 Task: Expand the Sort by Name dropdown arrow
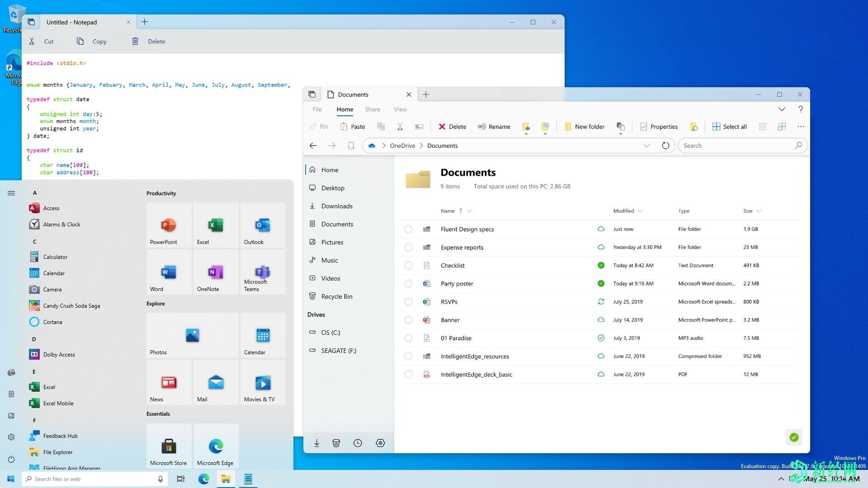469,210
